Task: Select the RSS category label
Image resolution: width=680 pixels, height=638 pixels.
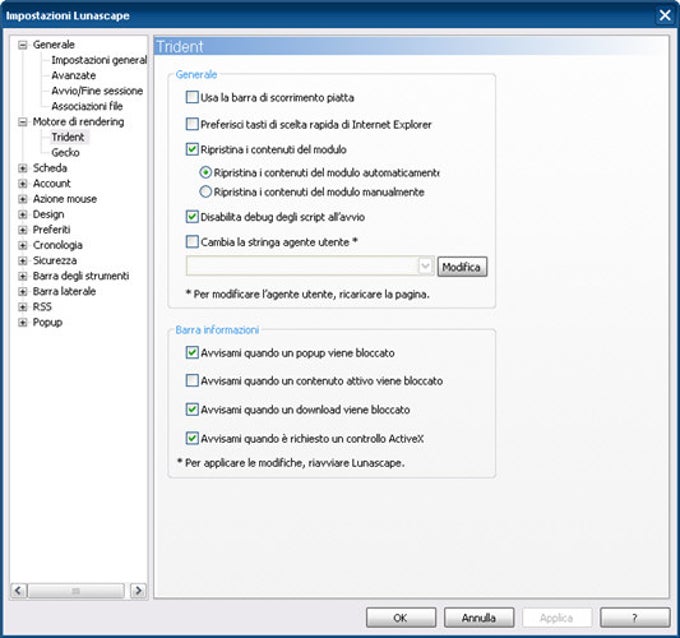Action: (42, 307)
